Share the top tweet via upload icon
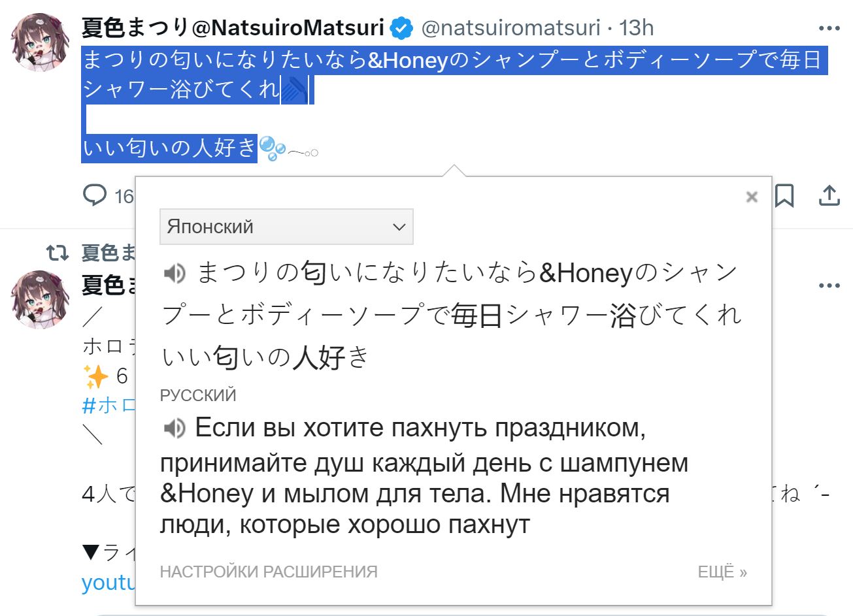 click(829, 195)
